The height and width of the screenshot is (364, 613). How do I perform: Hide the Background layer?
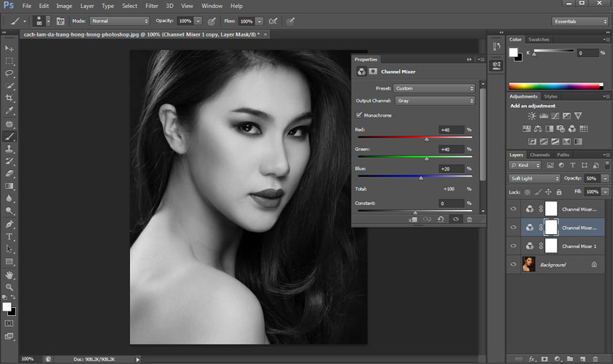514,265
